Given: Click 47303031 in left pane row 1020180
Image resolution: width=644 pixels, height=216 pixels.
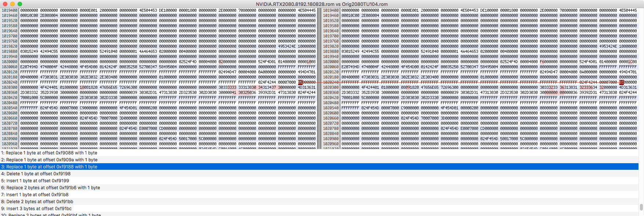Looking at the screenshot, I should coord(49,77).
